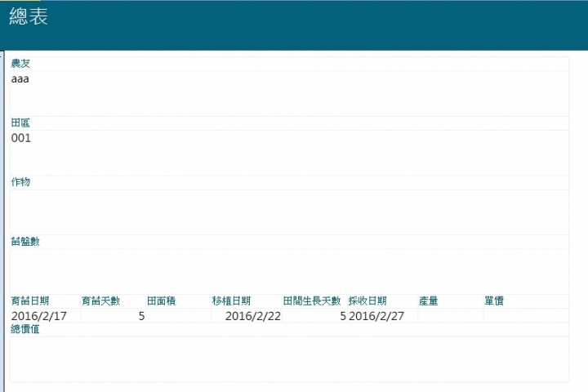Screen dimensions: 588x392
Task: Click the 田間生長天數 field showing 5
Action: click(x=314, y=316)
